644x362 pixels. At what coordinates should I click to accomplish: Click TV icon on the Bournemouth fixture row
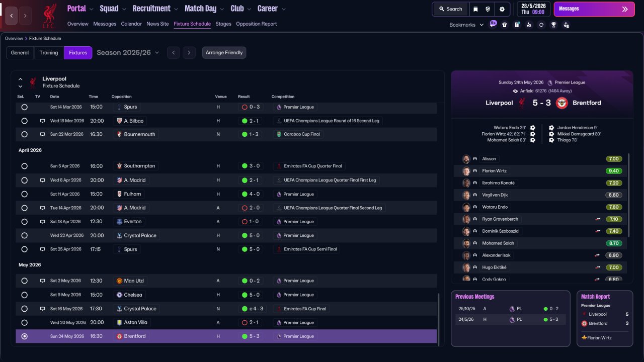pos(43,135)
